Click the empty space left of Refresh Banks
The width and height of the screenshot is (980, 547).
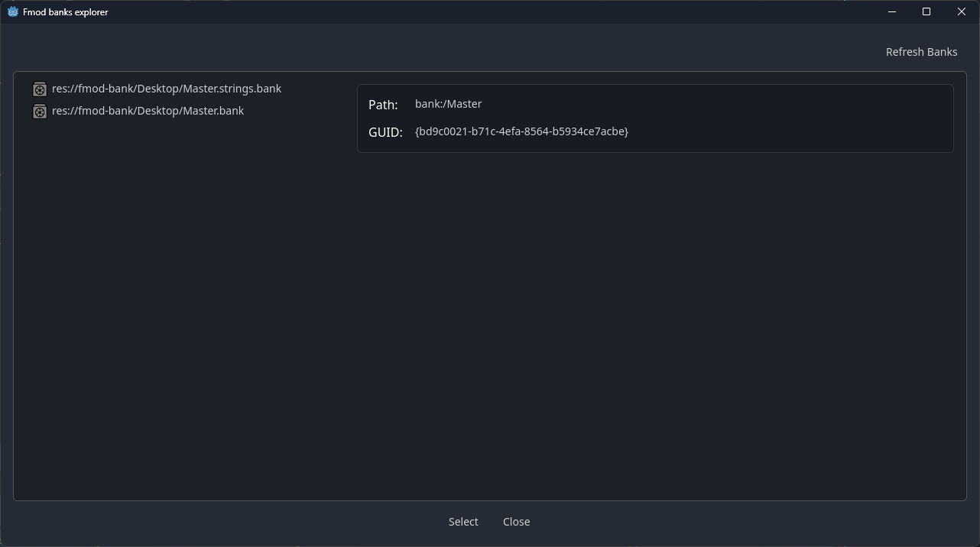[535, 52]
